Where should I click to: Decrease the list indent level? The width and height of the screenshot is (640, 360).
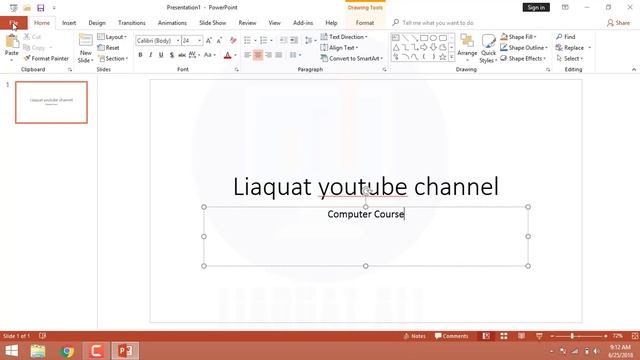[x=283, y=40]
